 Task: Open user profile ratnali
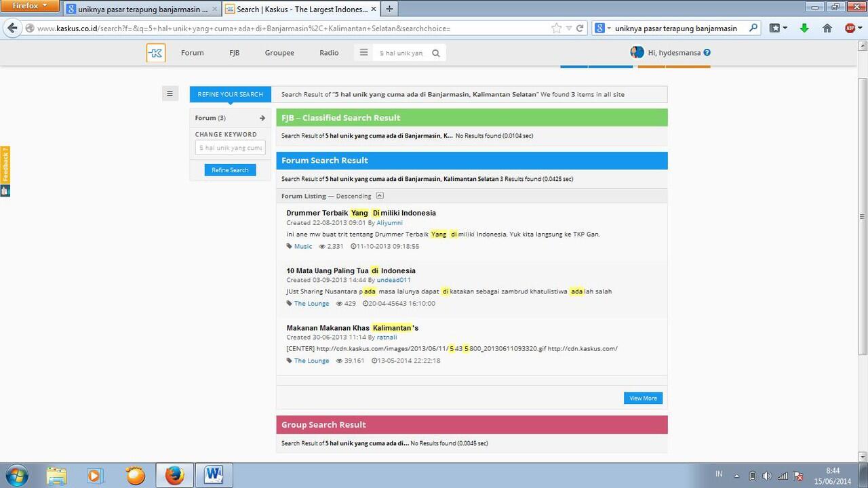387,337
